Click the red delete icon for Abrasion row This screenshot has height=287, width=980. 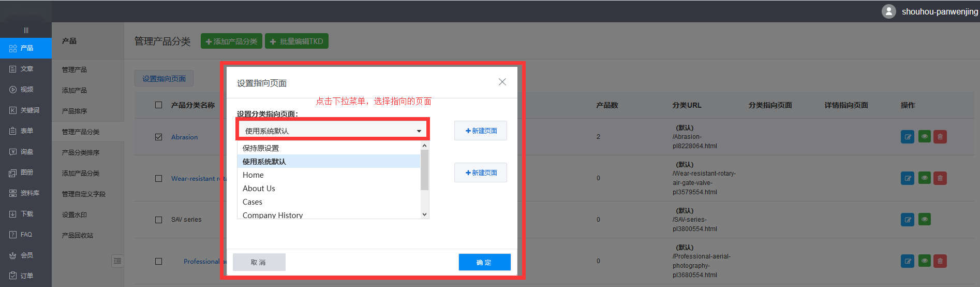[x=940, y=137]
